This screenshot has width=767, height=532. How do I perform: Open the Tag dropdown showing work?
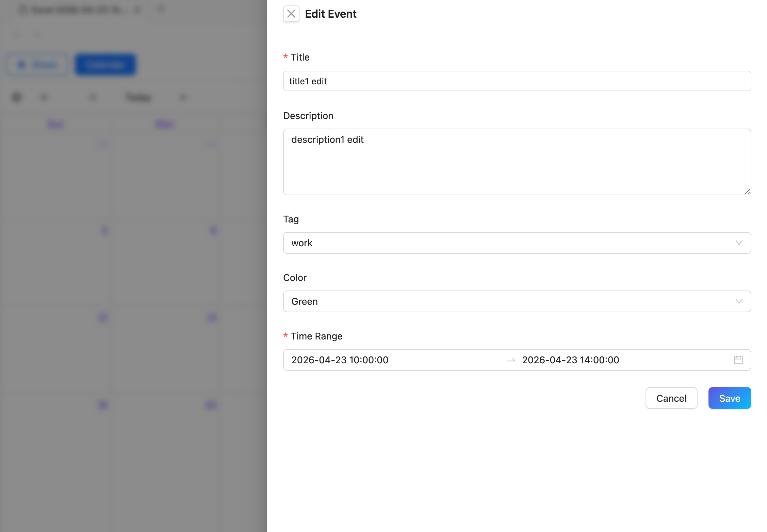pos(510,243)
